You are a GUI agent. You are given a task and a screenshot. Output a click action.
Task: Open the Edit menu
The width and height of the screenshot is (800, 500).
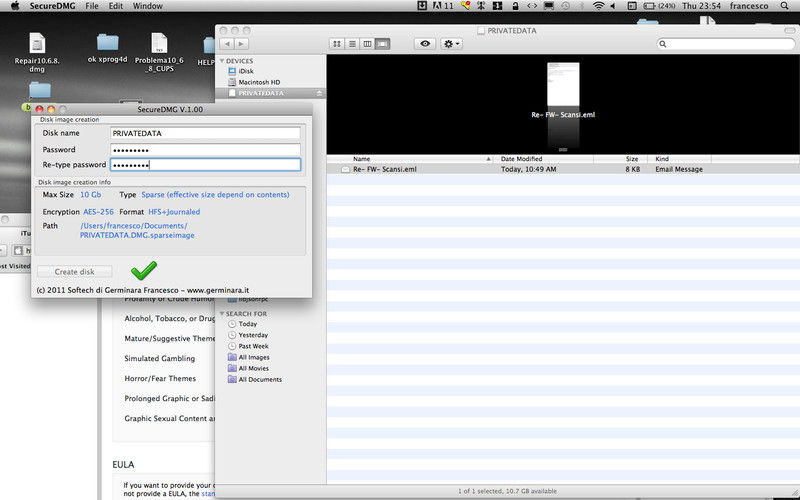116,6
